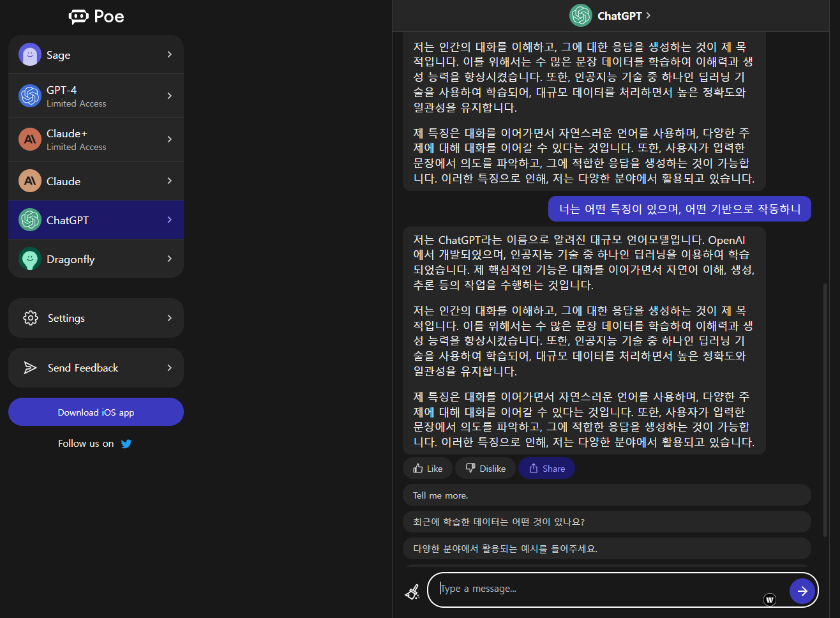The image size is (840, 618).
Task: Select the GPT-4 bot avatar
Action: coord(30,96)
